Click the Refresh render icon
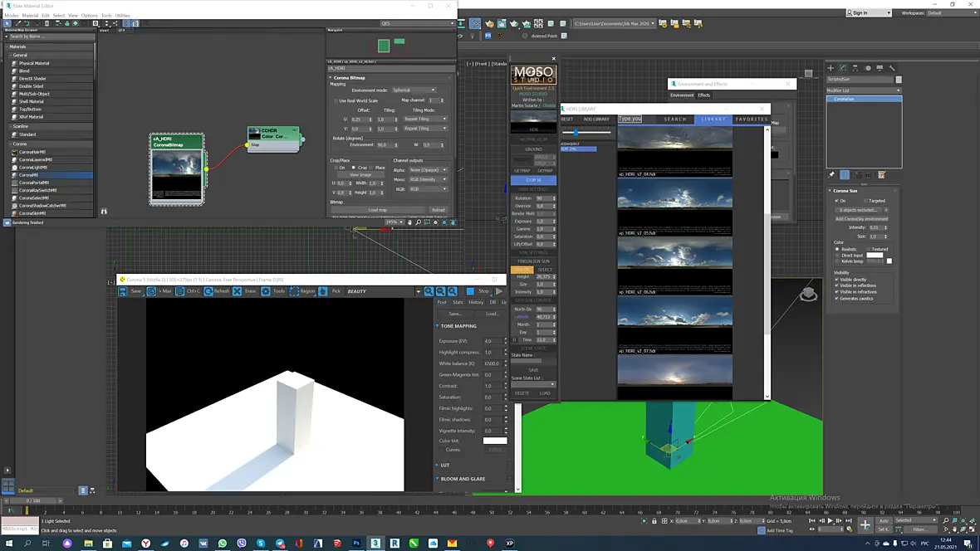This screenshot has height=551, width=980. point(208,291)
